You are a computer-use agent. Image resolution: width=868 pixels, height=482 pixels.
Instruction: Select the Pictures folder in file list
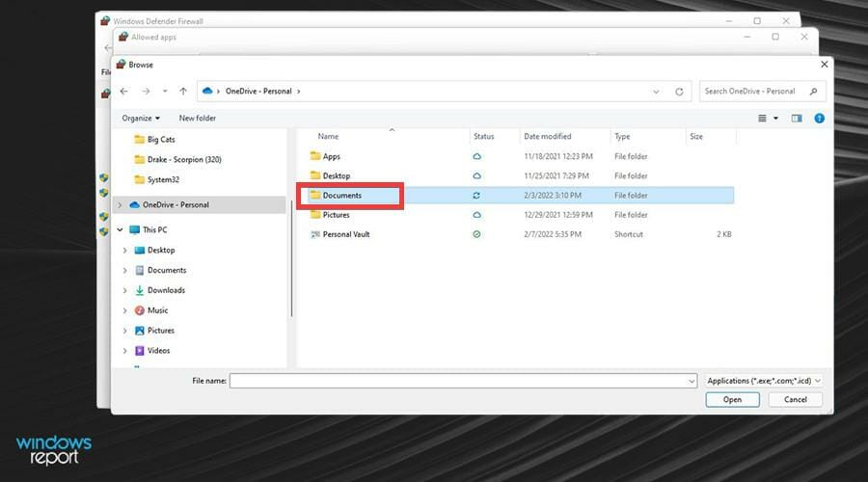(x=330, y=215)
